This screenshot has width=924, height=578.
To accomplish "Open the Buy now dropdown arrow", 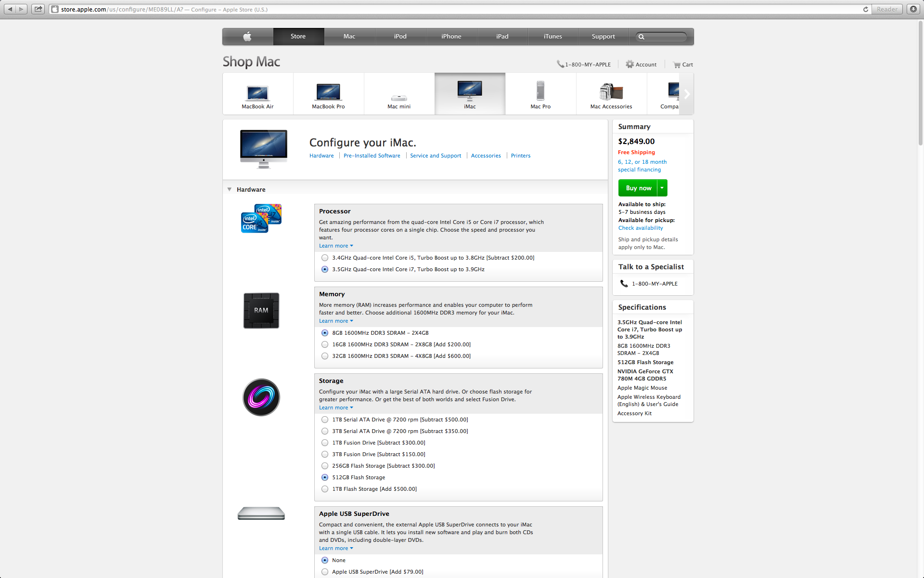I will coord(662,188).
